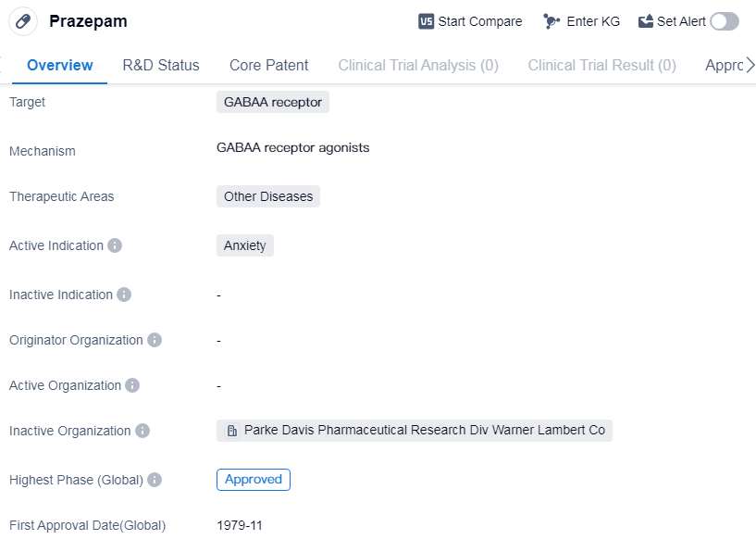Click the Other Diseases therapeutic tag
756x552 pixels.
(268, 196)
